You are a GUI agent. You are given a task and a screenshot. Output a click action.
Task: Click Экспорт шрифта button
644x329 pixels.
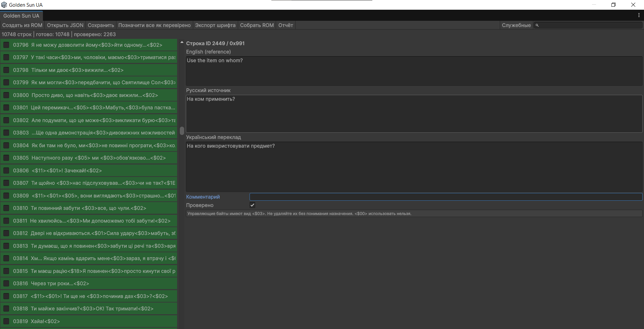click(x=215, y=25)
